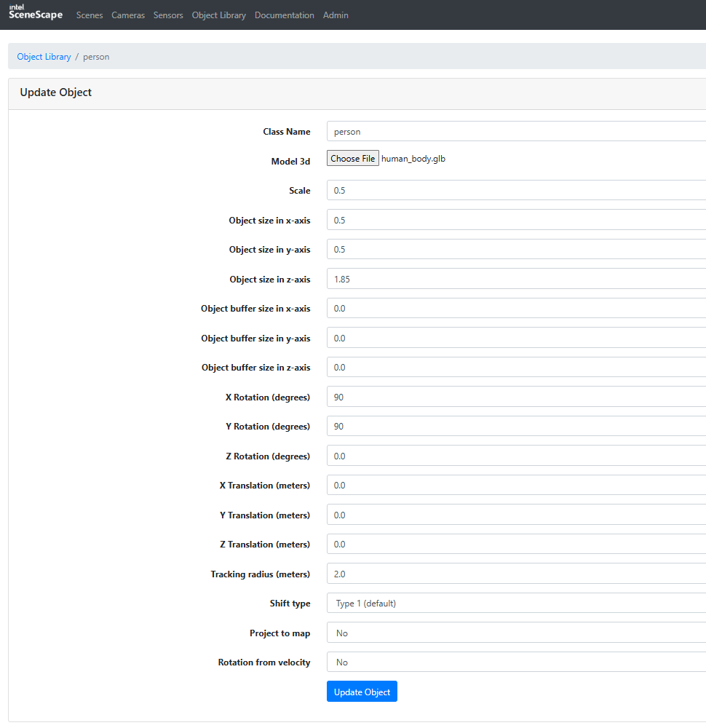
Task: Click the Object buffer size in x-axis field
Action: [x=516, y=309]
